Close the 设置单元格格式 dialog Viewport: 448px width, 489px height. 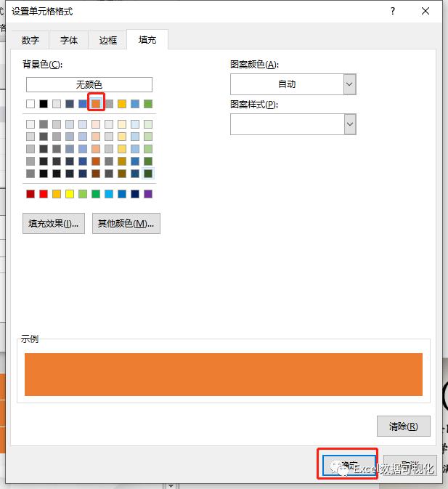tap(425, 11)
